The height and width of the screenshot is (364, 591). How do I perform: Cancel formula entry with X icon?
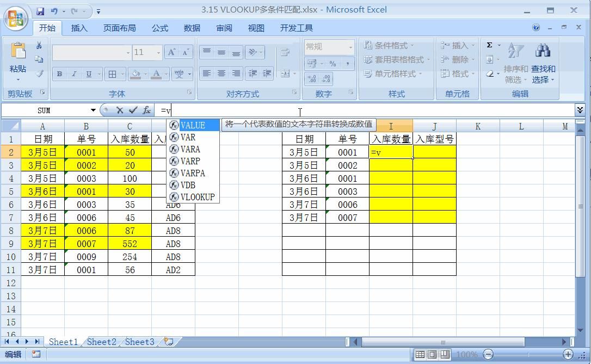[120, 110]
